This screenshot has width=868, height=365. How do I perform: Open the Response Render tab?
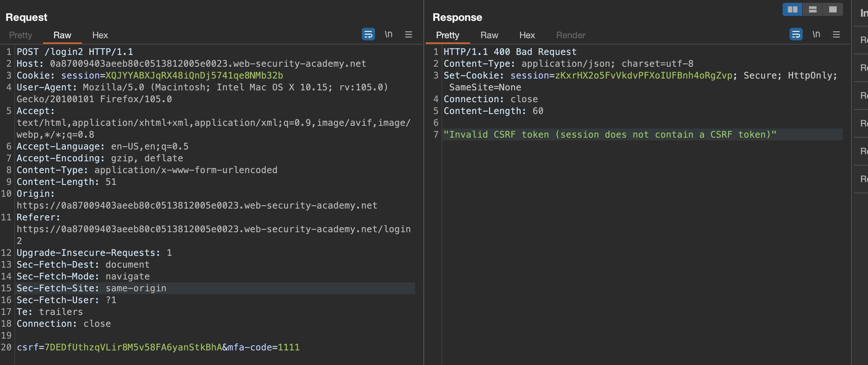571,35
